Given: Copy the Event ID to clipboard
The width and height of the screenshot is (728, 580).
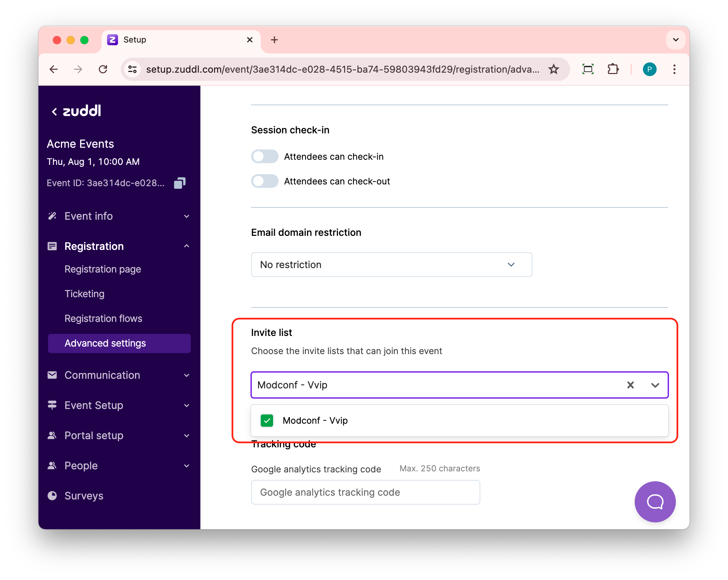Looking at the screenshot, I should tap(180, 183).
